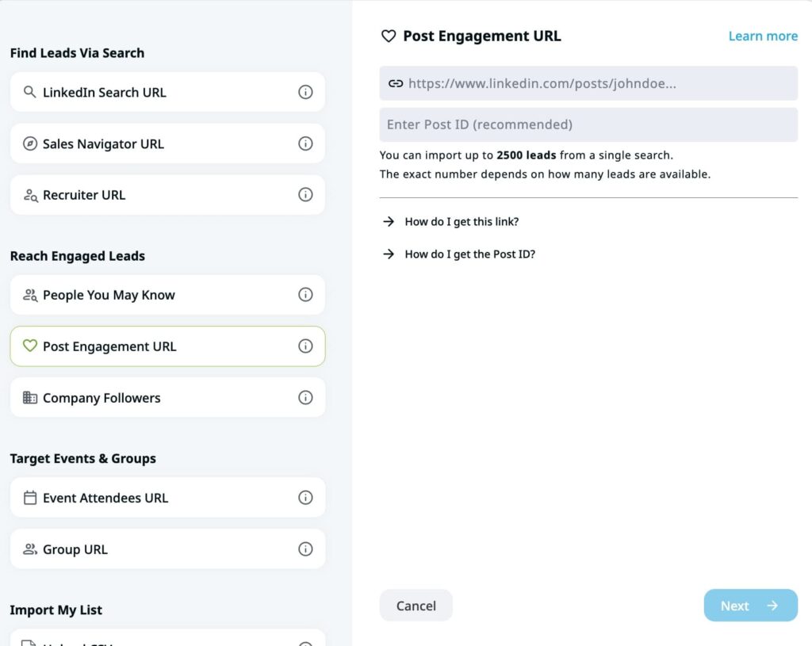Expand the 'How do I get the Post ID?' help
The height and width of the screenshot is (646, 812).
[468, 254]
